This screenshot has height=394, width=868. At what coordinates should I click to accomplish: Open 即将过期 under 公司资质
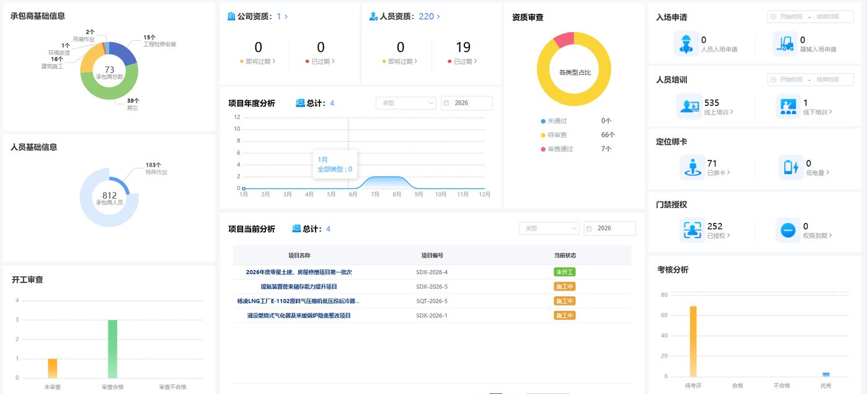258,61
